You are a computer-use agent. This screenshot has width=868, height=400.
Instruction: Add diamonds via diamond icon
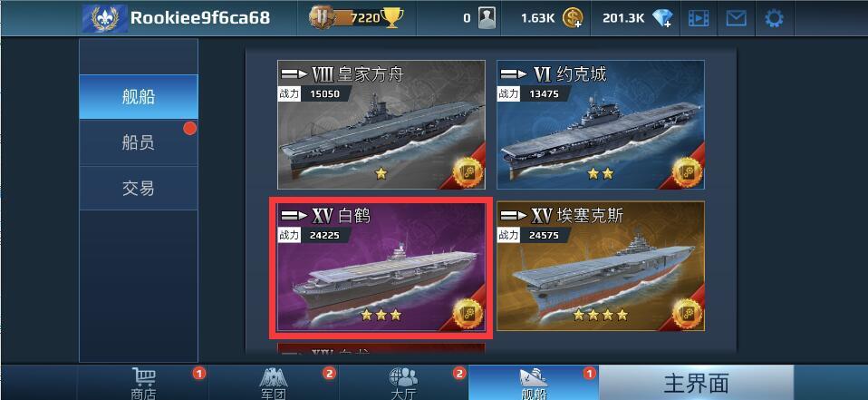pyautogui.click(x=662, y=19)
